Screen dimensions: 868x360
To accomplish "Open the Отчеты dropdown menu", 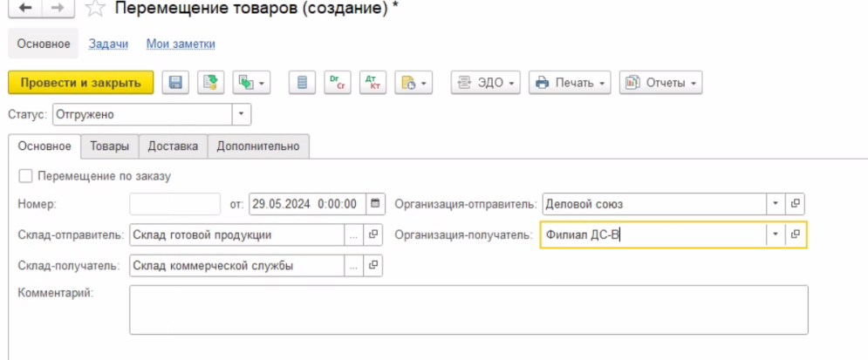I will pos(660,83).
